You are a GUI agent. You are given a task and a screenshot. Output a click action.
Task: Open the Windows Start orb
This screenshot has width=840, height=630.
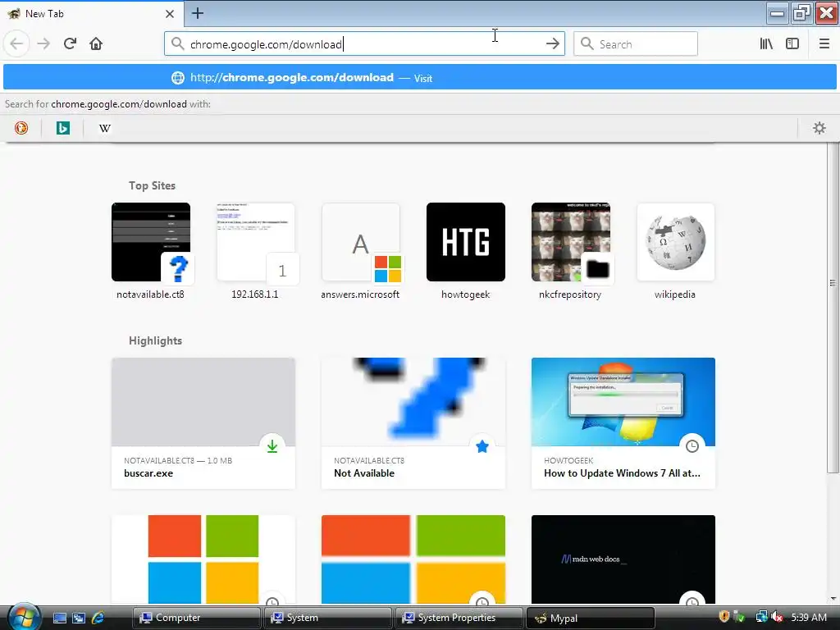24,616
